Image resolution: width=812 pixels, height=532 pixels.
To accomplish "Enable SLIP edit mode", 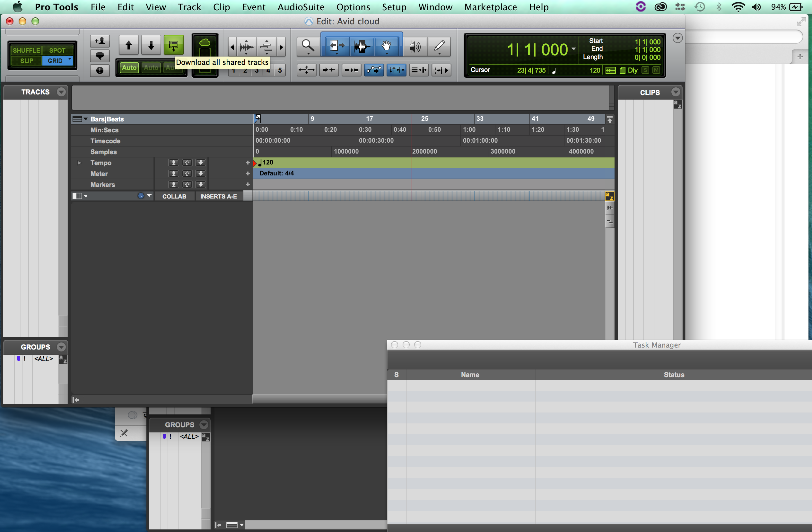I will tap(26, 61).
